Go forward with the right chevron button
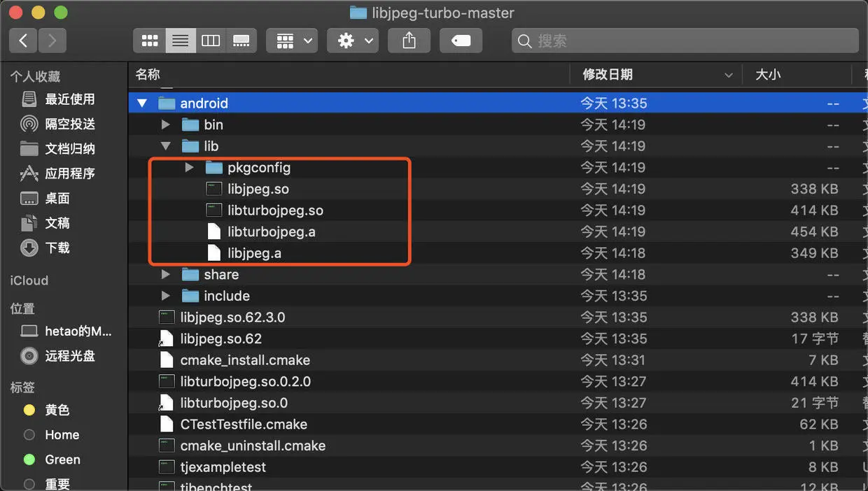Viewport: 868px width, 491px height. point(52,41)
